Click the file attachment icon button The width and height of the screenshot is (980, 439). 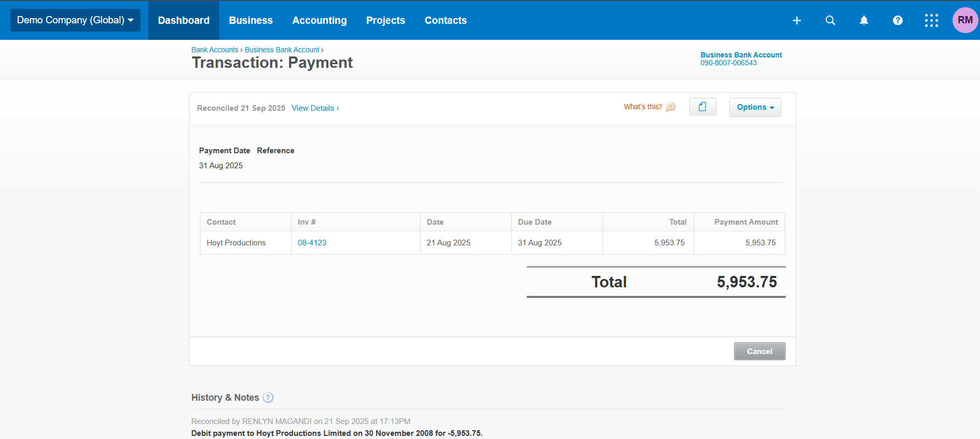tap(702, 107)
